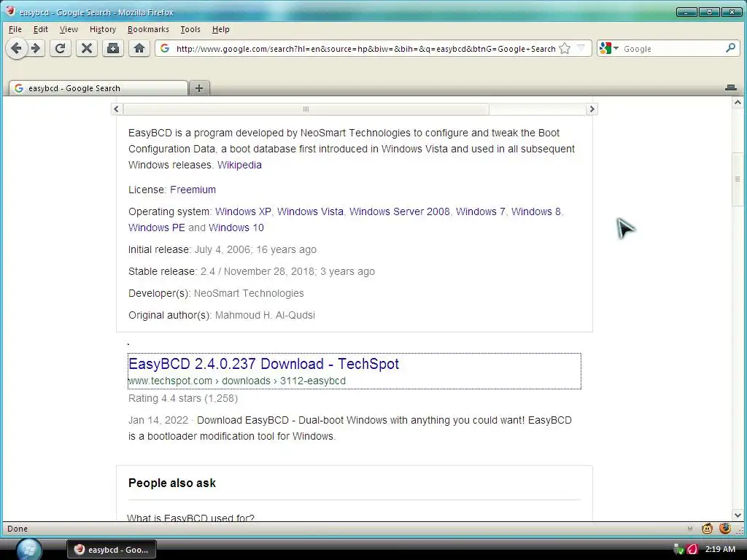
Task: Open the URL history dropdown arrow
Action: click(581, 47)
